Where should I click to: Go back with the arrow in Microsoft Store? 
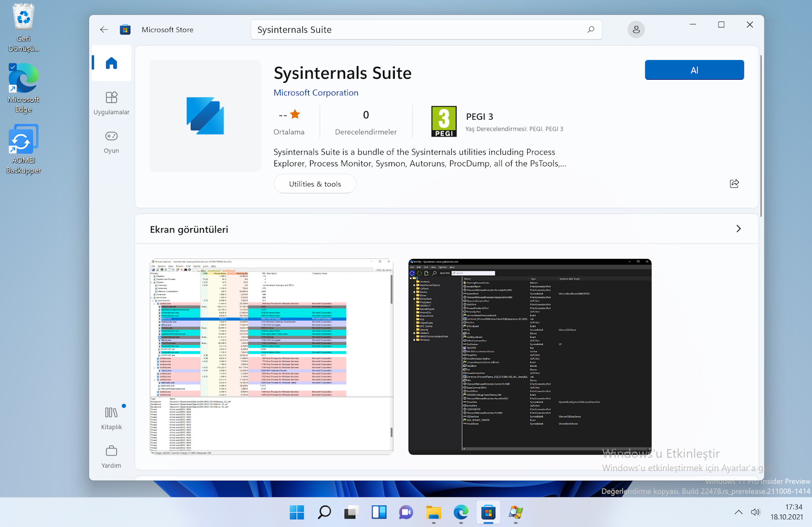point(104,29)
